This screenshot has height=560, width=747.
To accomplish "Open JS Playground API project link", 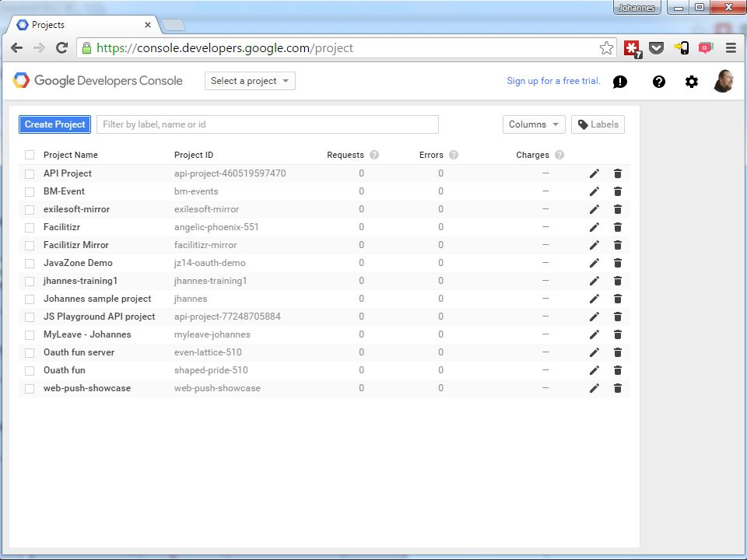I will pos(99,317).
